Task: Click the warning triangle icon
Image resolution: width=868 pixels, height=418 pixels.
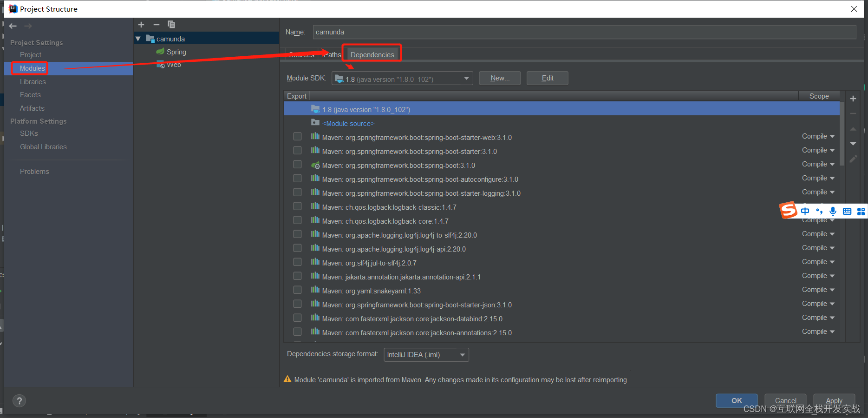Action: [x=287, y=379]
